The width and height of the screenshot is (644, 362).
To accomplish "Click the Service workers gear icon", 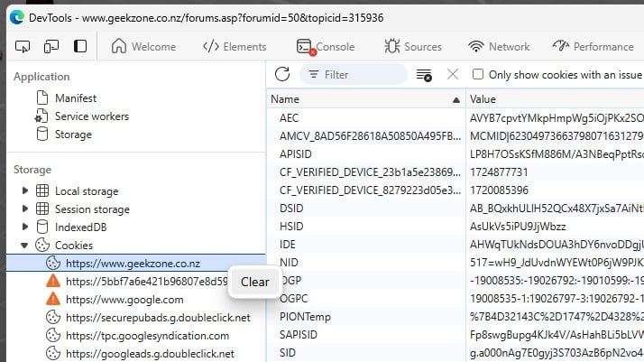I will tap(41, 116).
